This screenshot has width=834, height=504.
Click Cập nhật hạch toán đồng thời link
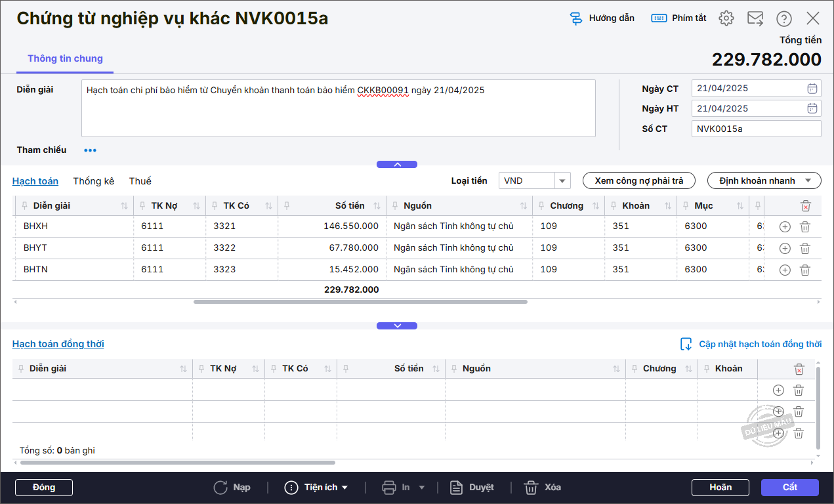pos(759,344)
